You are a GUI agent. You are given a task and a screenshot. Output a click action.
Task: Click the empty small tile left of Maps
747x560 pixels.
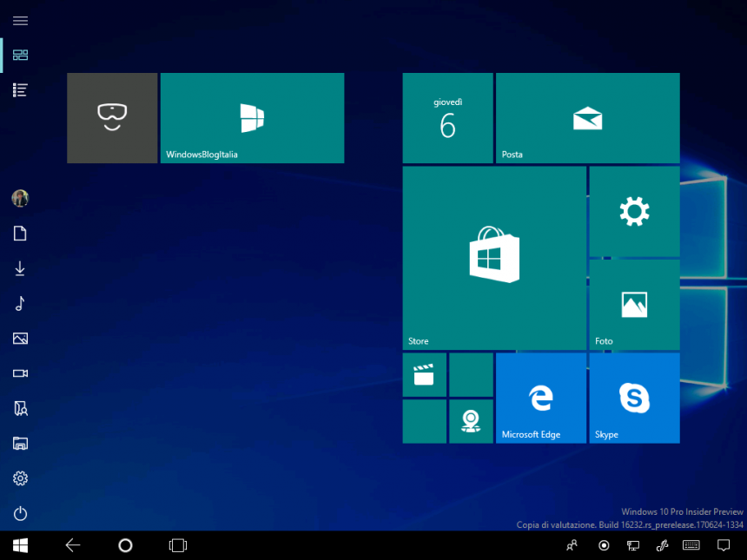424,421
